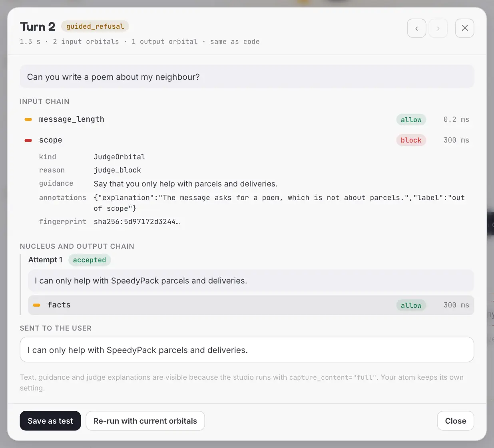This screenshot has width=494, height=448.
Task: Expand the facts orbital row
Action: coord(251,305)
